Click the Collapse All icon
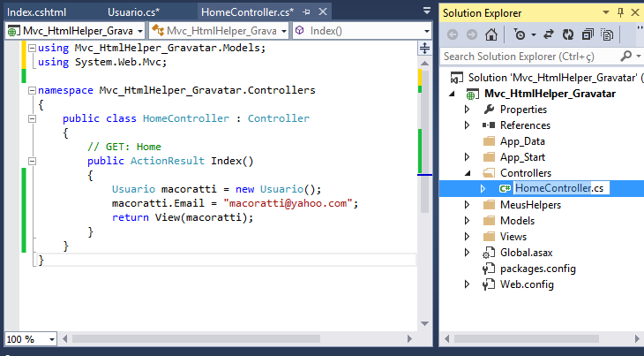The image size is (644, 356). (x=588, y=34)
